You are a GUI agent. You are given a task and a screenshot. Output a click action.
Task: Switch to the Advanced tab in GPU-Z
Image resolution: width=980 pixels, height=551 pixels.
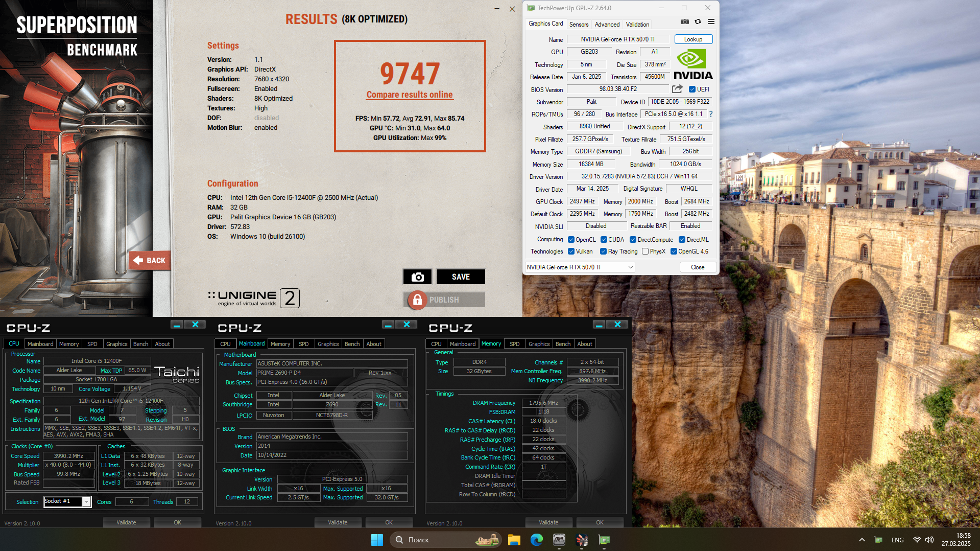[607, 25]
